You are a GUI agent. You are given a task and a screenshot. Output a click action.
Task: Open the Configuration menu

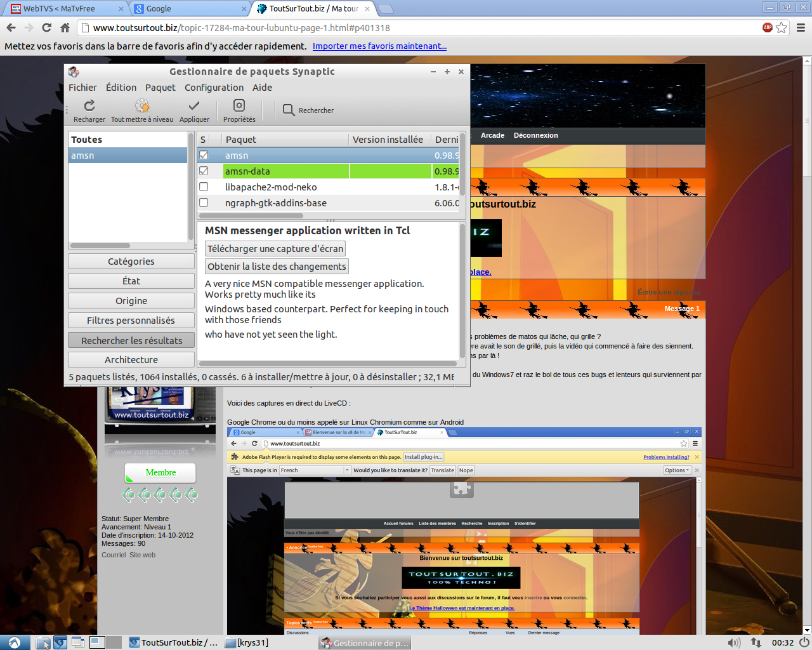[214, 88]
